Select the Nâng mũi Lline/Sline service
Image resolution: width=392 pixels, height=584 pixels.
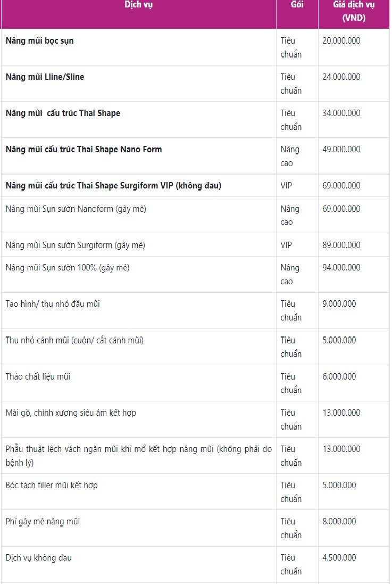(x=45, y=77)
